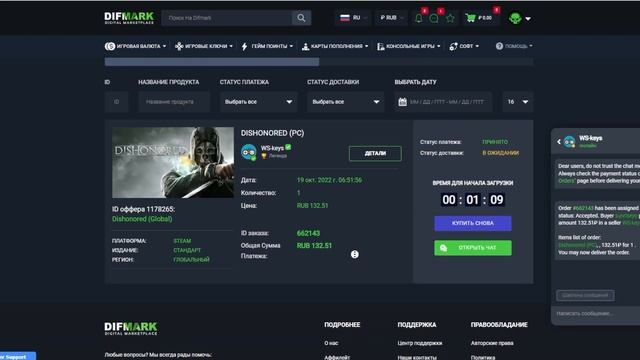This screenshot has width=640, height=360.
Task: Click the Открыть чат button
Action: point(473,248)
